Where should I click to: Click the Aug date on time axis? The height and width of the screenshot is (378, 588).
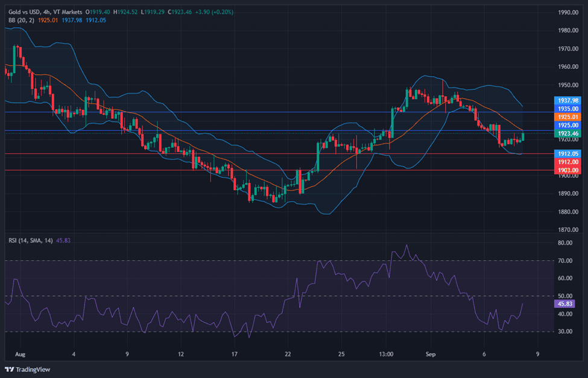pos(19,354)
